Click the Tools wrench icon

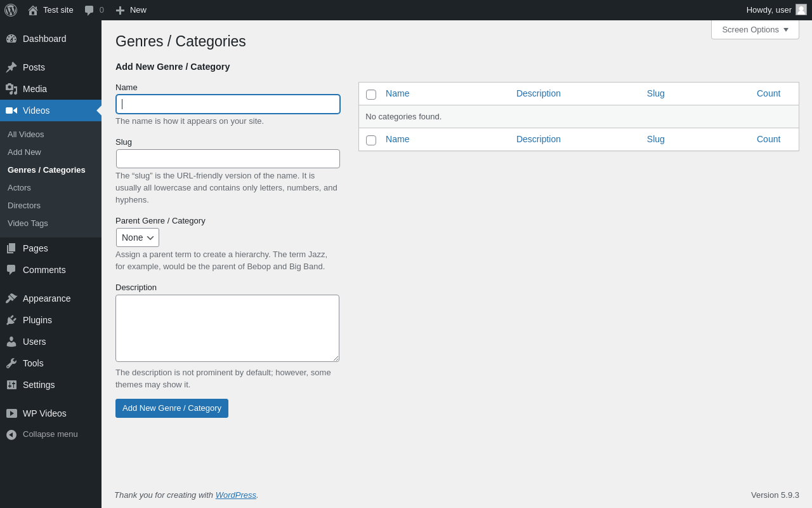(x=11, y=363)
